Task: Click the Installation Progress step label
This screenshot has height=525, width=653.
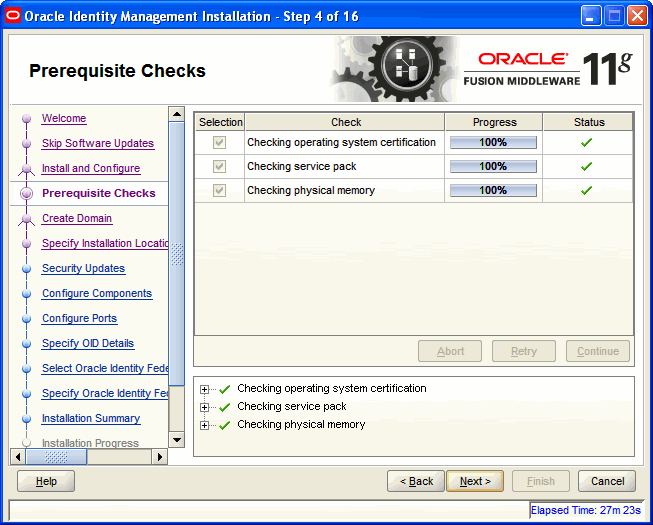Action: tap(90, 443)
